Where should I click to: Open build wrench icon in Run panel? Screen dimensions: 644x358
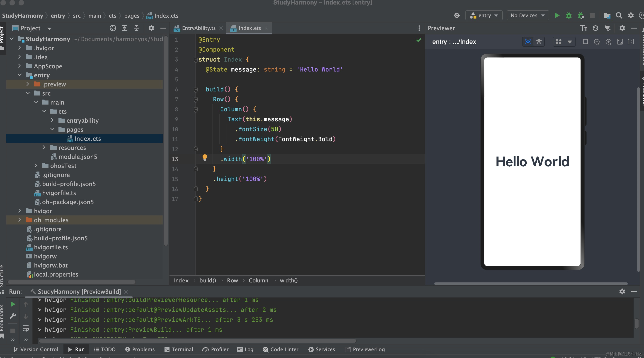pyautogui.click(x=13, y=316)
